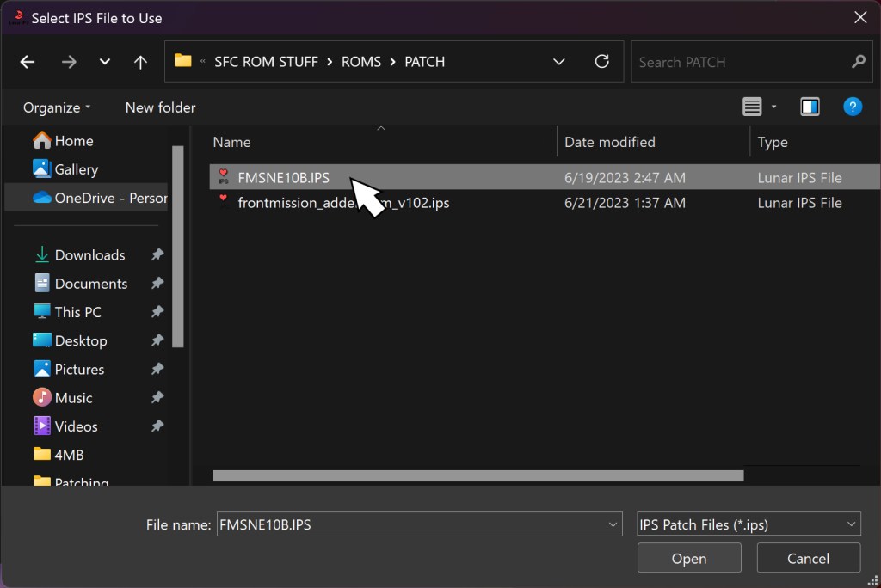Click the horizontal scrollbar in file list
Screen dimensions: 881x588
(x=477, y=475)
